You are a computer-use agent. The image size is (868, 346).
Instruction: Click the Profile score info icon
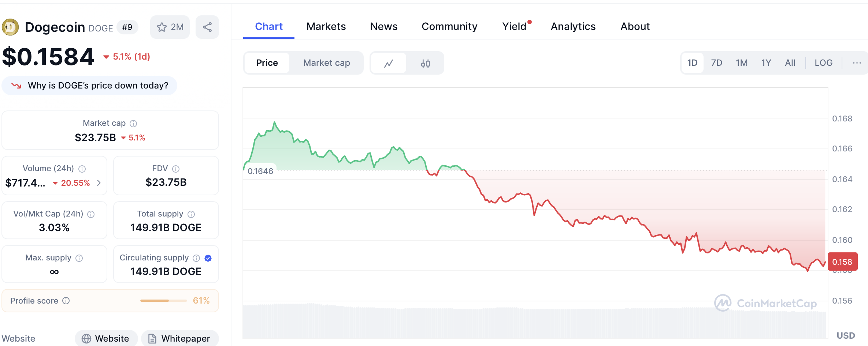66,301
